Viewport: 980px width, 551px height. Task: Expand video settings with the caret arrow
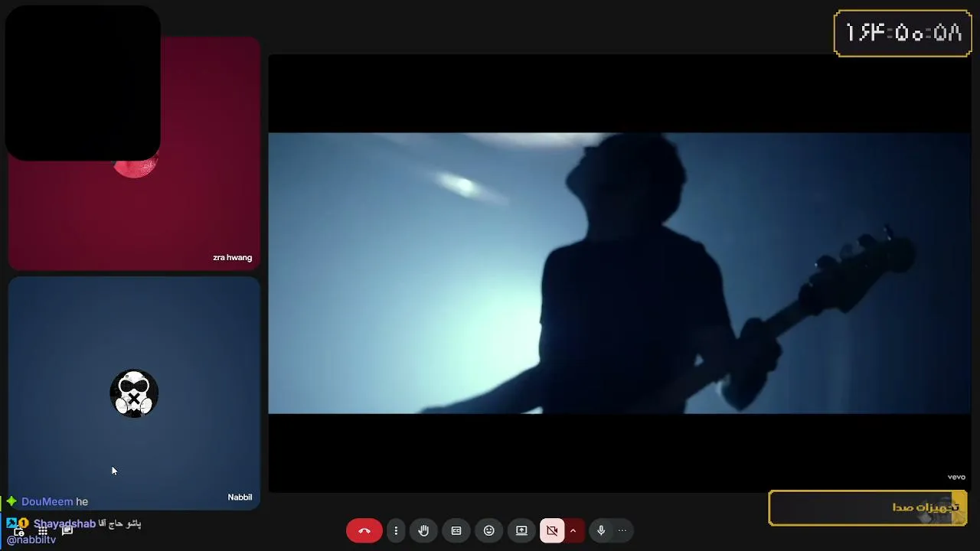(x=573, y=530)
